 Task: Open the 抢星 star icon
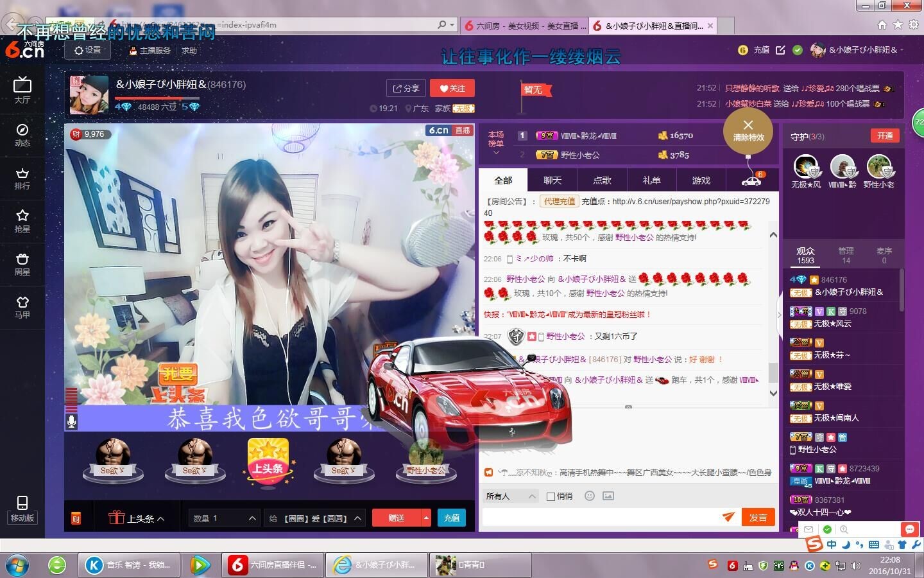click(x=22, y=221)
